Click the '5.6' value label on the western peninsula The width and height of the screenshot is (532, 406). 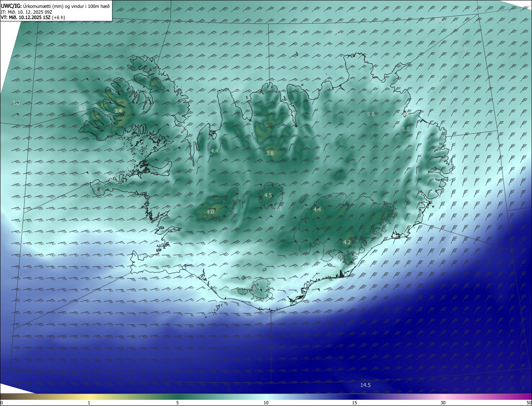(99, 190)
